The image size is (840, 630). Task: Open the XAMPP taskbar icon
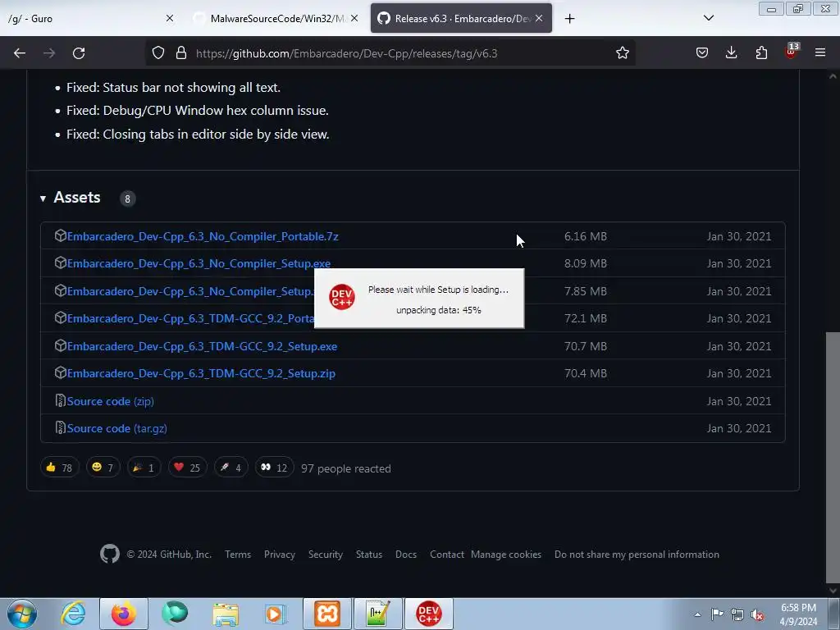(327, 614)
